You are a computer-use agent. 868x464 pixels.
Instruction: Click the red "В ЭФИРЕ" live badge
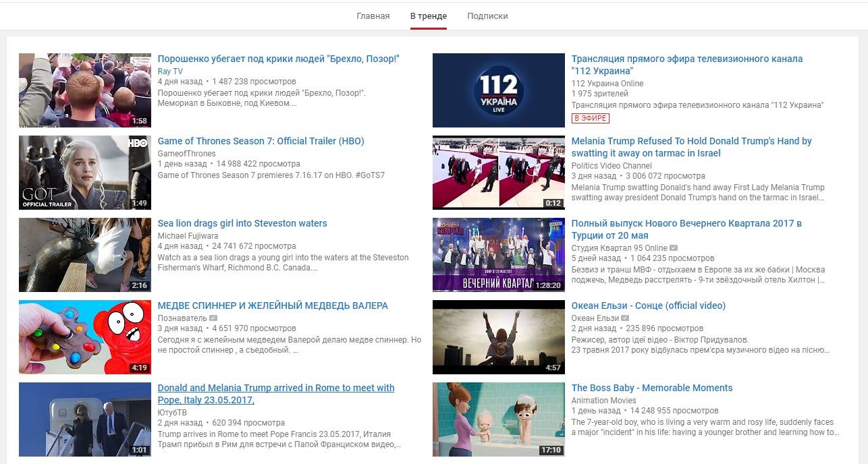590,118
